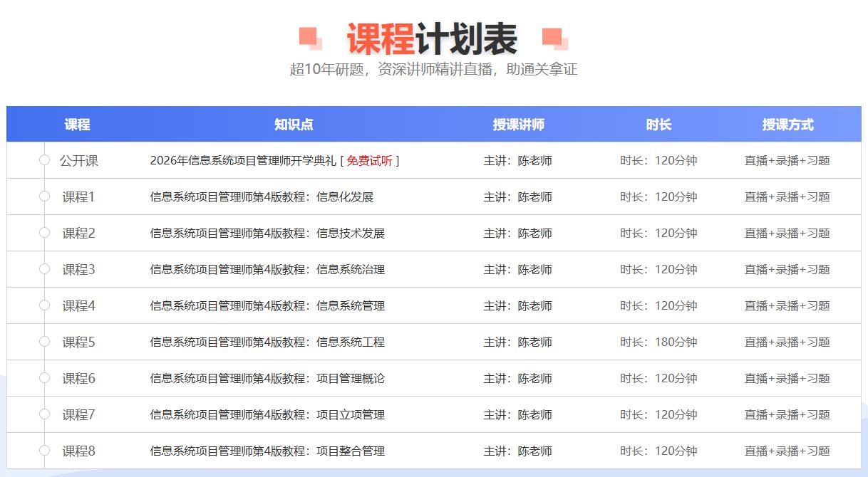Image resolution: width=868 pixels, height=477 pixels.
Task: Select the 信息化发展 course title
Action: [262, 197]
